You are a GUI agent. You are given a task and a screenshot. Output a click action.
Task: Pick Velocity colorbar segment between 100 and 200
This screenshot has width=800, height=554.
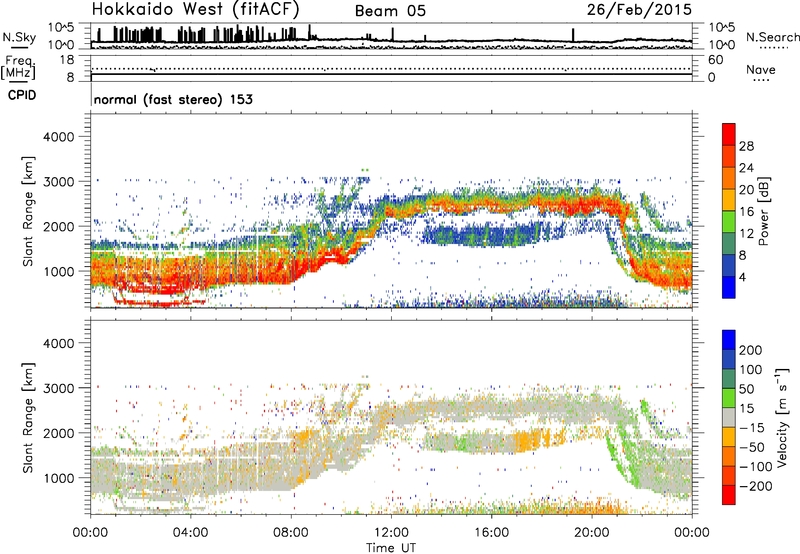coord(729,359)
